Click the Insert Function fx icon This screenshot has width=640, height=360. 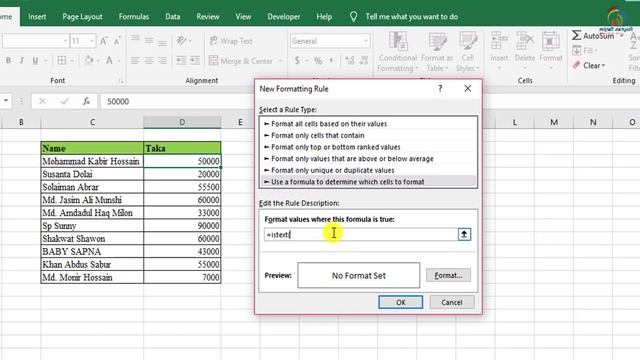click(x=86, y=101)
